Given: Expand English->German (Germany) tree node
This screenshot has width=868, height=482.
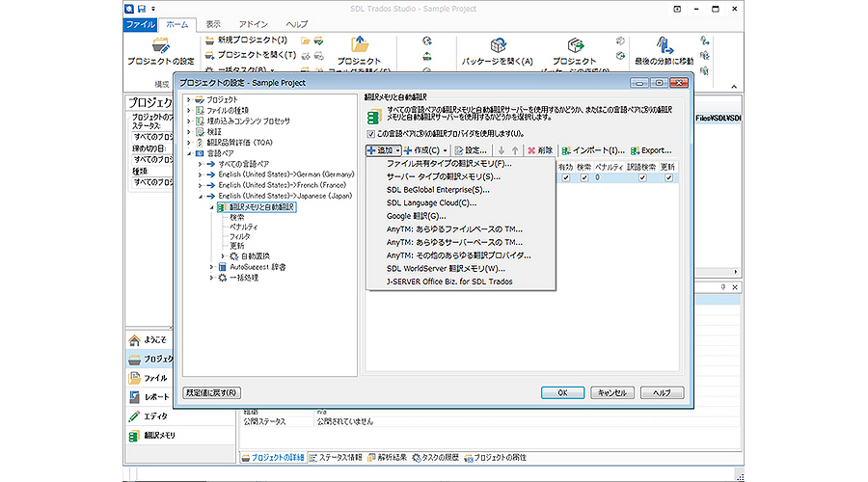Looking at the screenshot, I should click(x=200, y=174).
